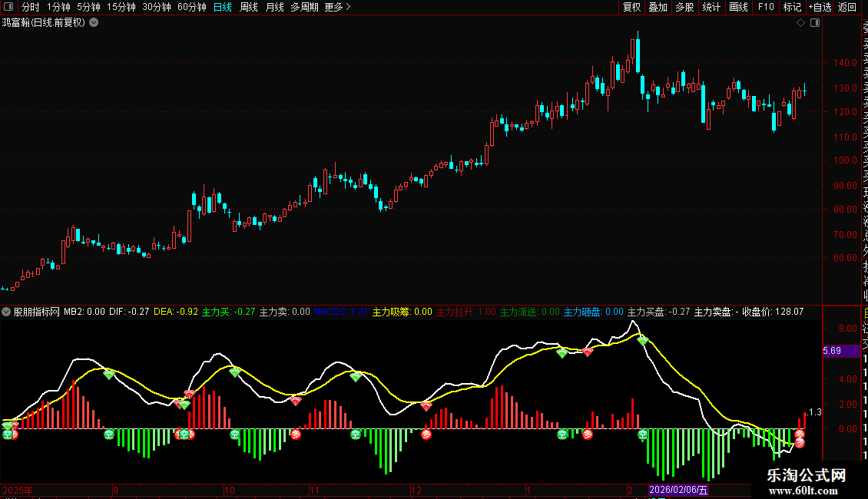Switch to 日线 daily chart
Viewport: 868px width, 499px height.
coord(223,7)
